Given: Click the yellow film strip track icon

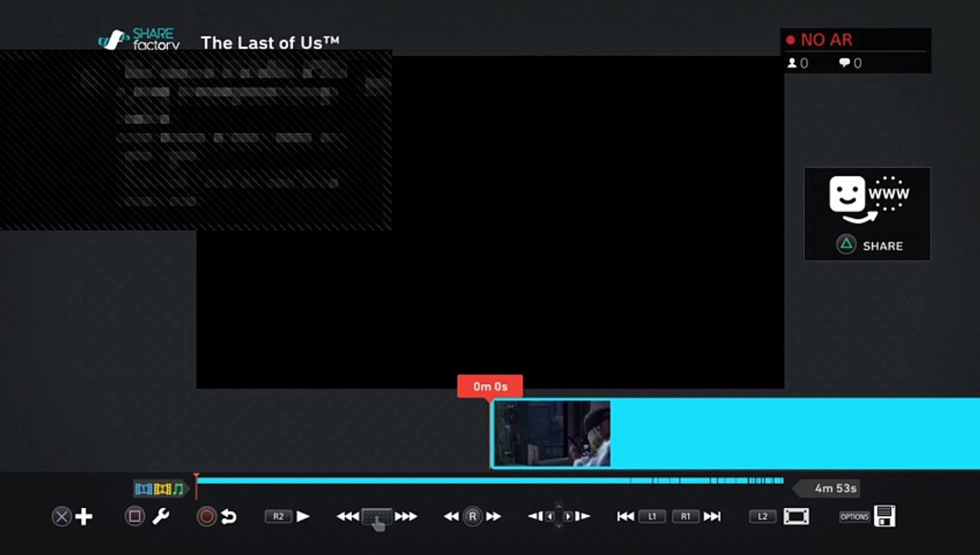Looking at the screenshot, I should click(x=162, y=489).
